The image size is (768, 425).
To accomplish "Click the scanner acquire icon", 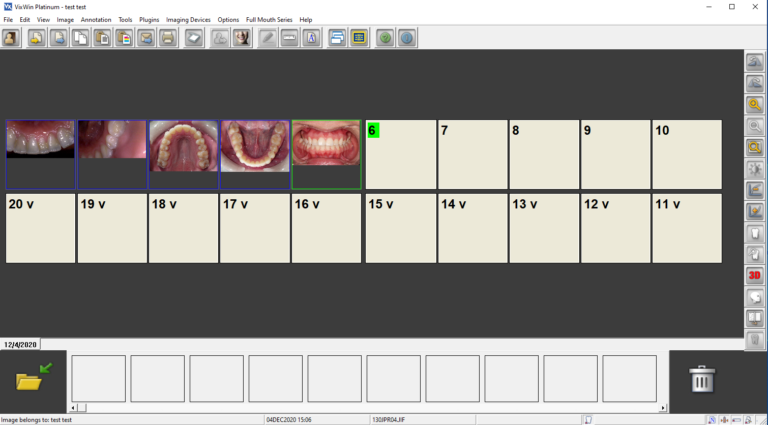I will point(194,38).
